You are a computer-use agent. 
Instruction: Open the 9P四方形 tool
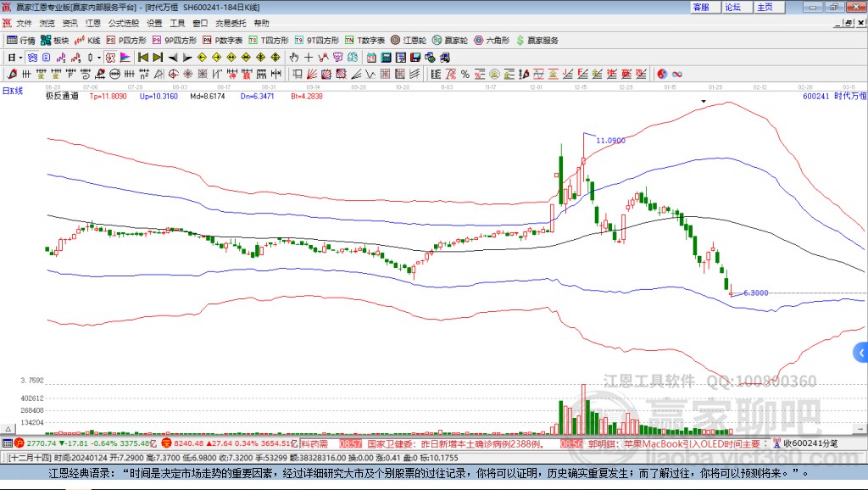175,41
